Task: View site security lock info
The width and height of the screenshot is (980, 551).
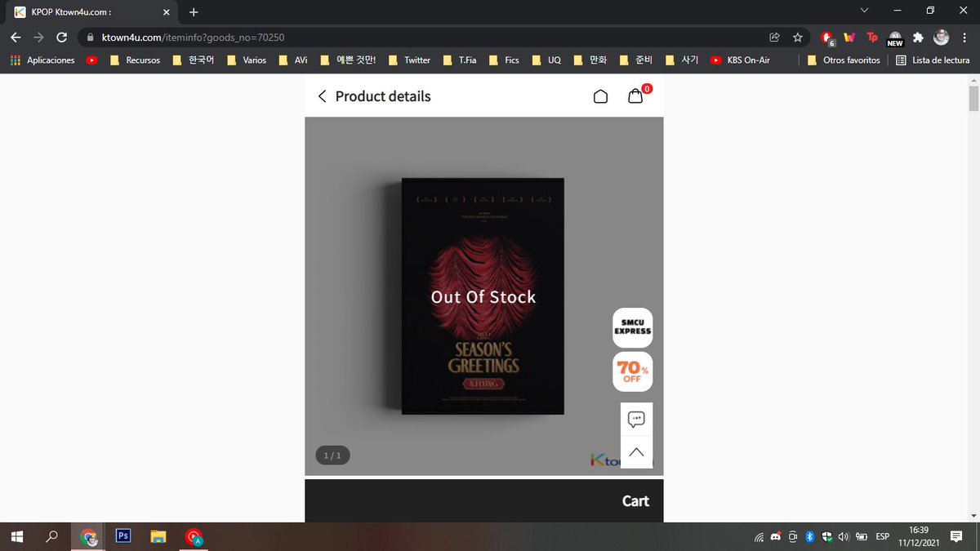Action: click(90, 38)
